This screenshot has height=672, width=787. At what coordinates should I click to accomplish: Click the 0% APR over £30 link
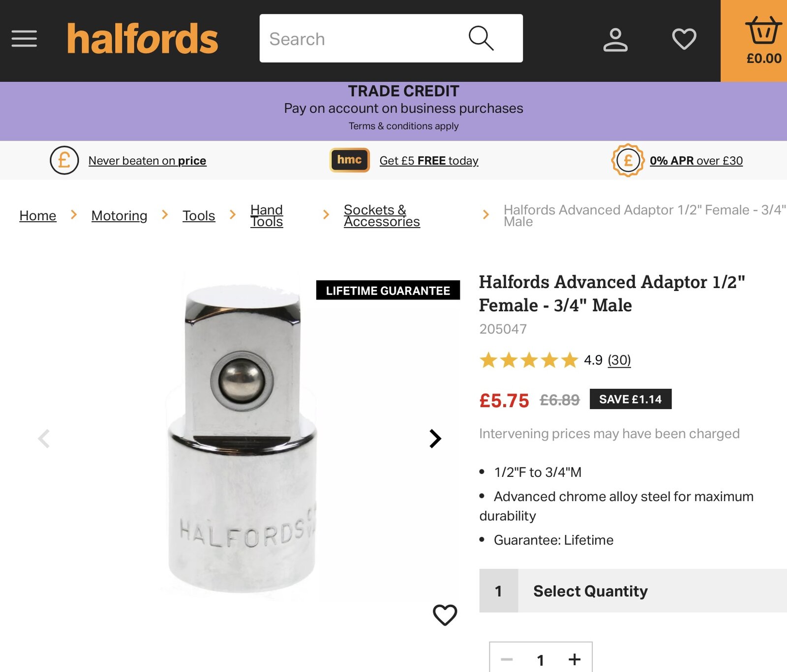696,161
